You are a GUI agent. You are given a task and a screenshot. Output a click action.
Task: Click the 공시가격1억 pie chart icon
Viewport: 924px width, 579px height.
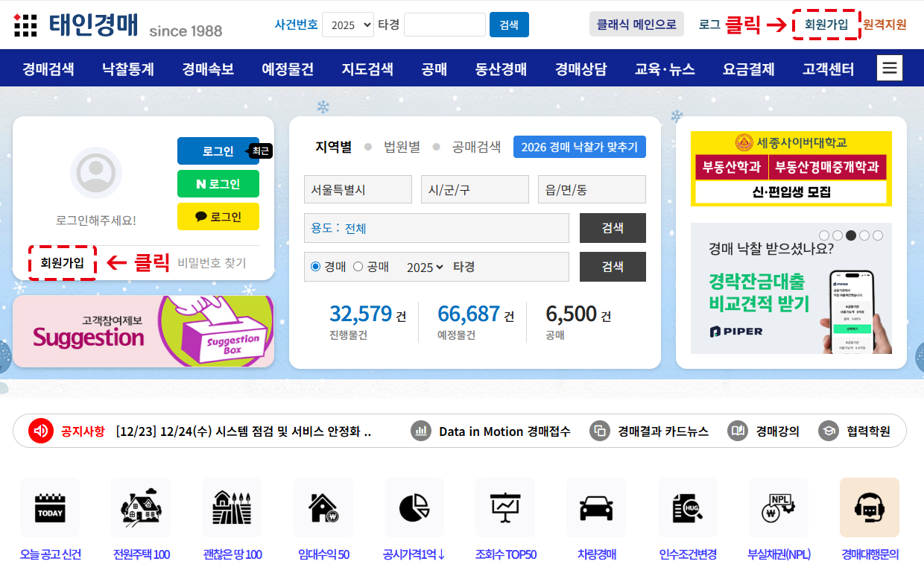coord(414,508)
